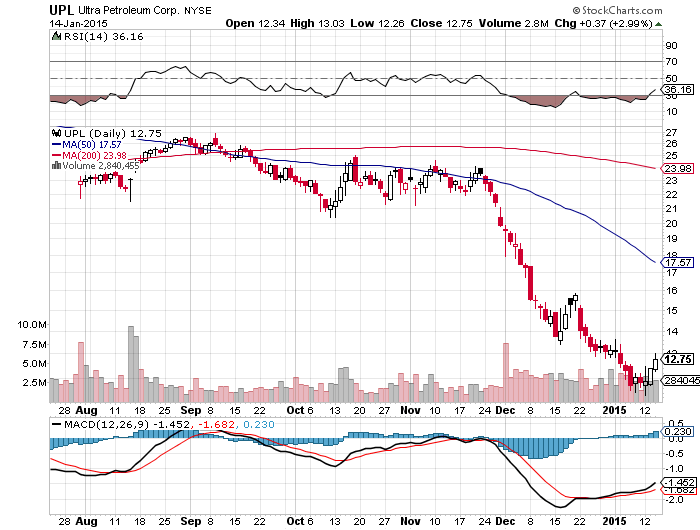Click the NYSE exchange label
Screen dimensions: 700x530
(x=198, y=10)
